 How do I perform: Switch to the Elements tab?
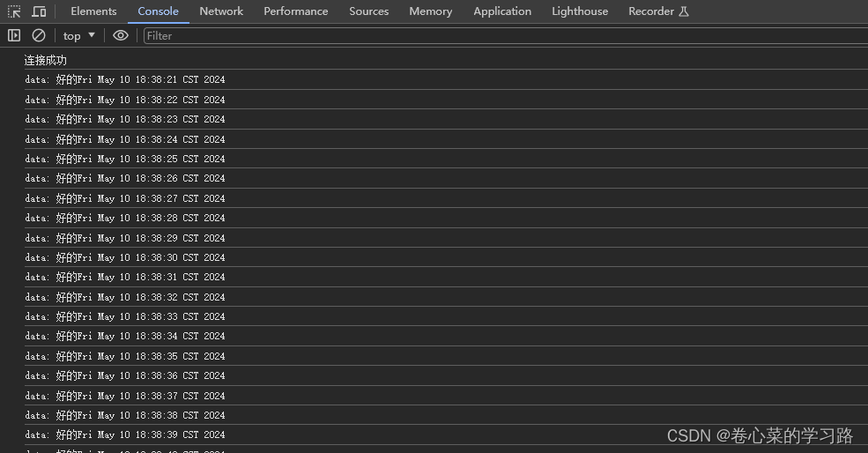click(93, 11)
